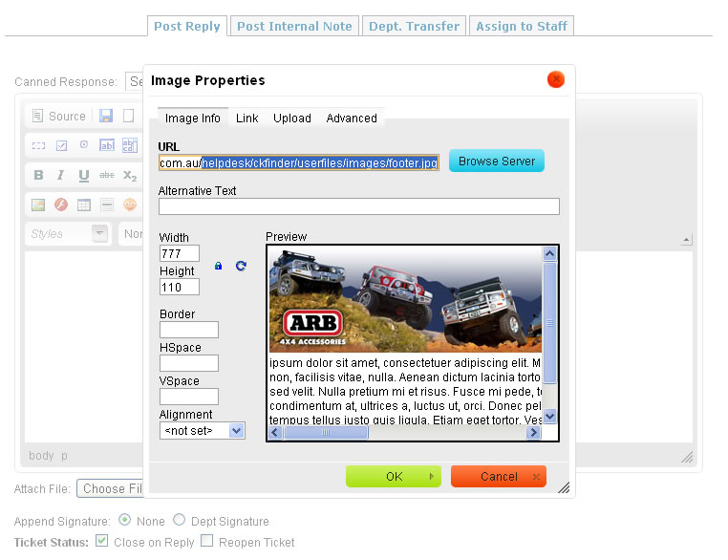The height and width of the screenshot is (560, 728).
Task: Open the Dept. Transfer tab
Action: (414, 26)
